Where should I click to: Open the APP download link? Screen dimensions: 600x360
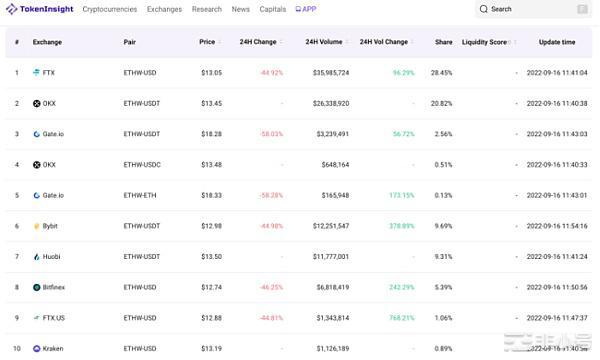(x=306, y=9)
